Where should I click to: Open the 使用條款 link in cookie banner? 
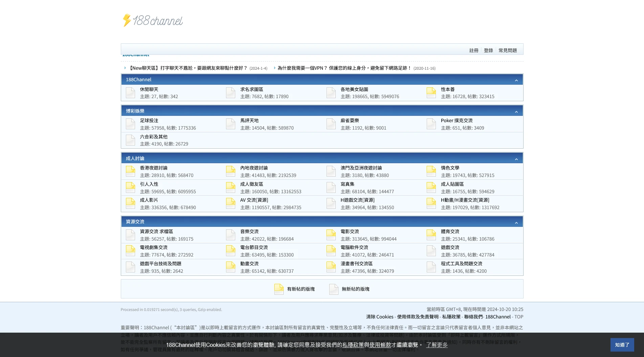[380, 345]
